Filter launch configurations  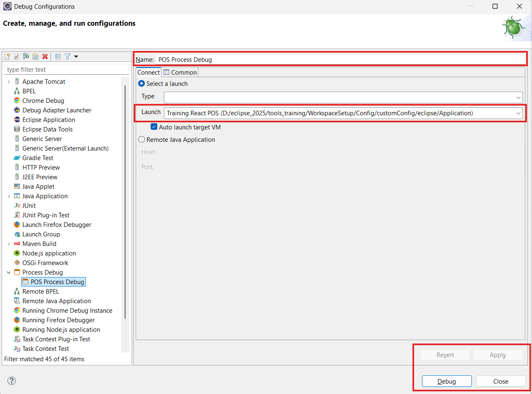pyautogui.click(x=67, y=56)
